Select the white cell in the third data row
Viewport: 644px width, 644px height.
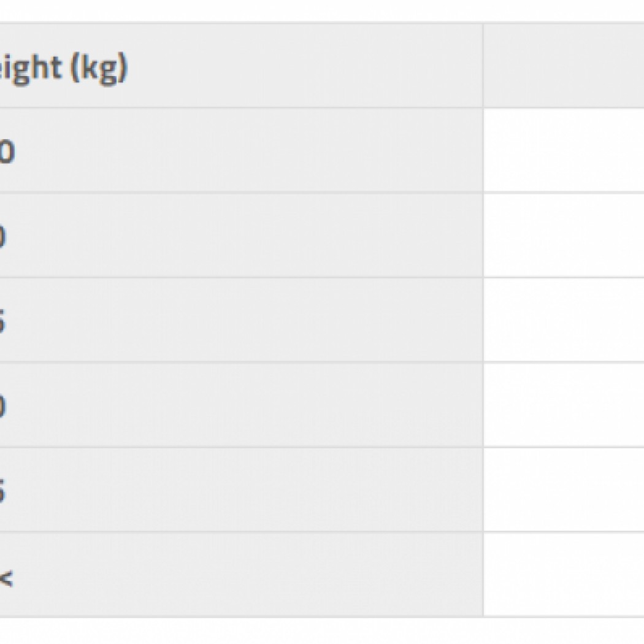[563, 320]
